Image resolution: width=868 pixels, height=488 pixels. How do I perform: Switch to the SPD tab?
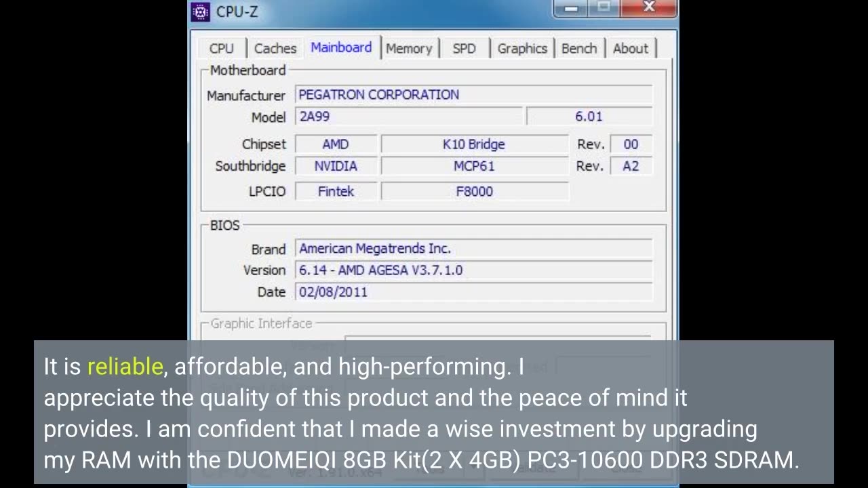tap(464, 48)
